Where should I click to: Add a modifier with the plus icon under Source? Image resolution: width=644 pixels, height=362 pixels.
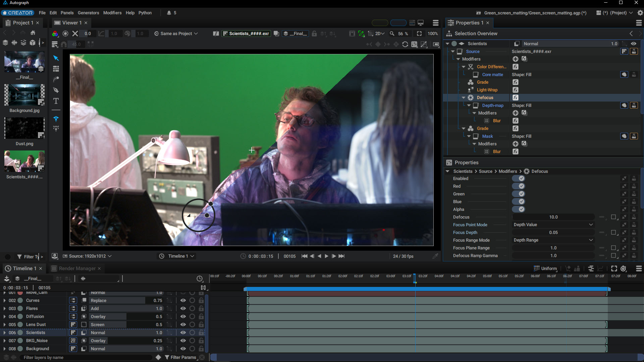click(516, 59)
